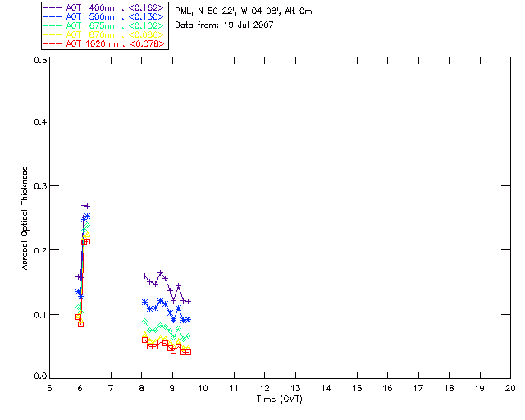This screenshot has width=525, height=420.
Task: Click the first red 1020nm square at hour 8
Action: pos(144,340)
